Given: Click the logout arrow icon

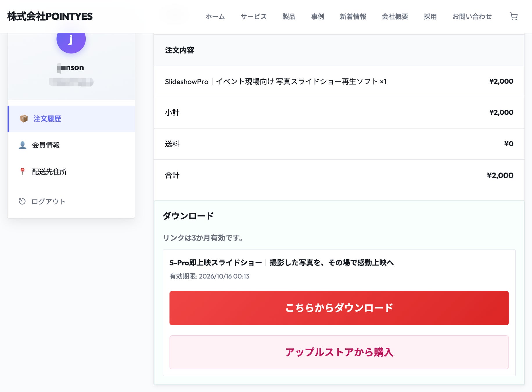Looking at the screenshot, I should coord(22,201).
